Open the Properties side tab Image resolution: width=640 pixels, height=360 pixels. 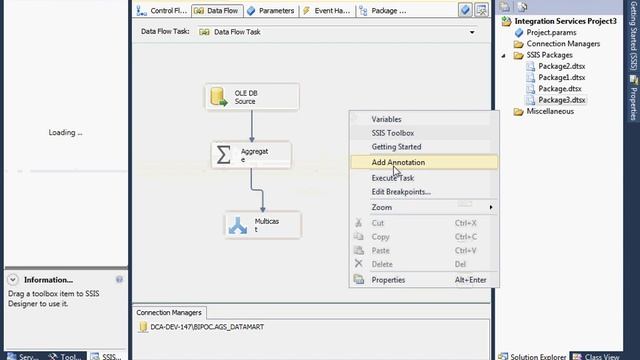633,99
